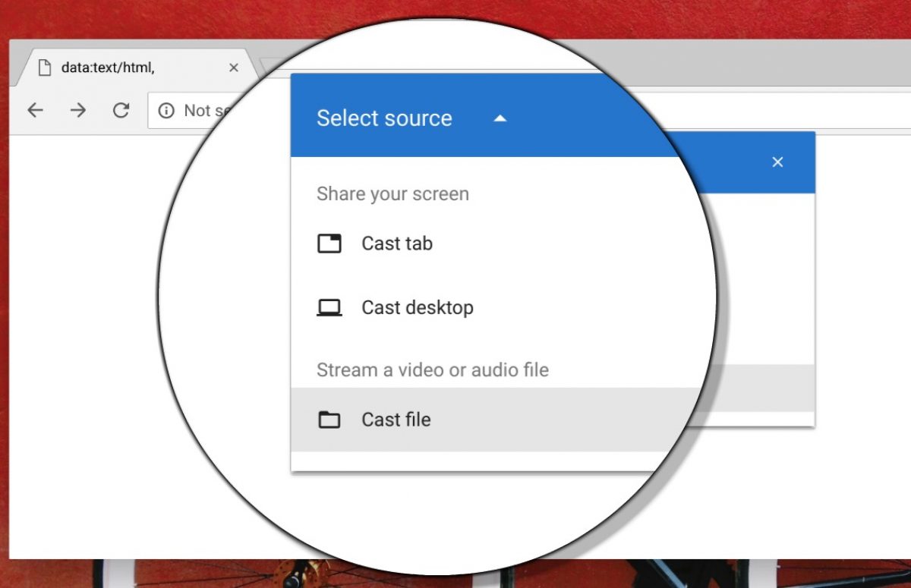Select the Cast file menu entry
Image resolution: width=911 pixels, height=588 pixels.
396,420
